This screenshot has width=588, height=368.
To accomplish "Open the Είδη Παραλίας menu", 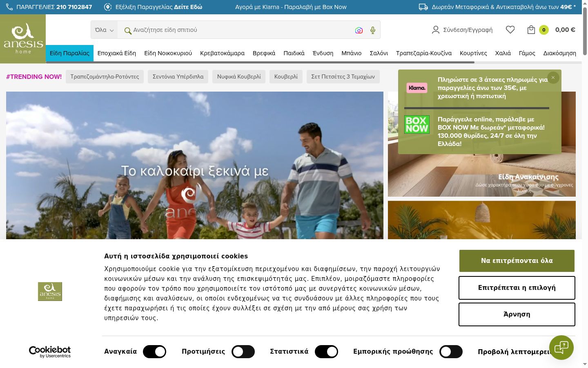I will (x=69, y=53).
